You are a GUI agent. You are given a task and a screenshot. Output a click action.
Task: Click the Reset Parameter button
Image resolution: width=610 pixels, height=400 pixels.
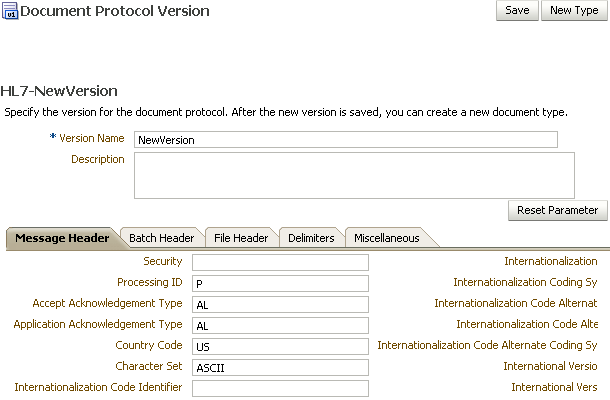(557, 211)
